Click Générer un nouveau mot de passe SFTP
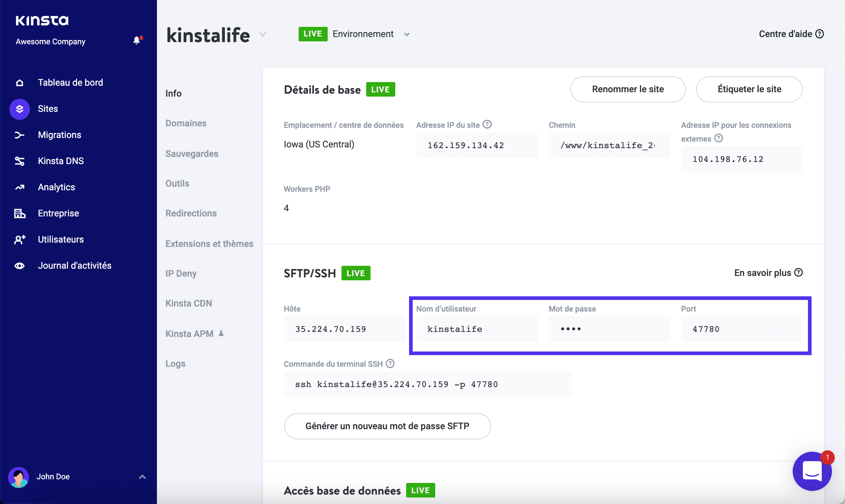 (387, 426)
